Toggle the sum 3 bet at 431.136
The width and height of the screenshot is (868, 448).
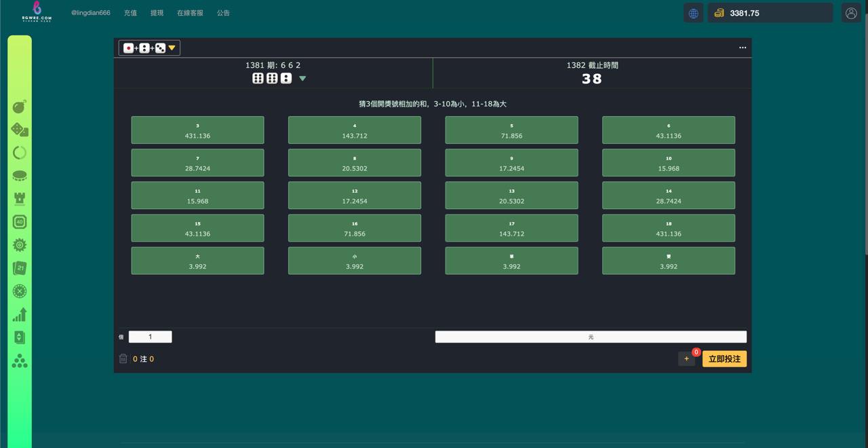pyautogui.click(x=197, y=130)
